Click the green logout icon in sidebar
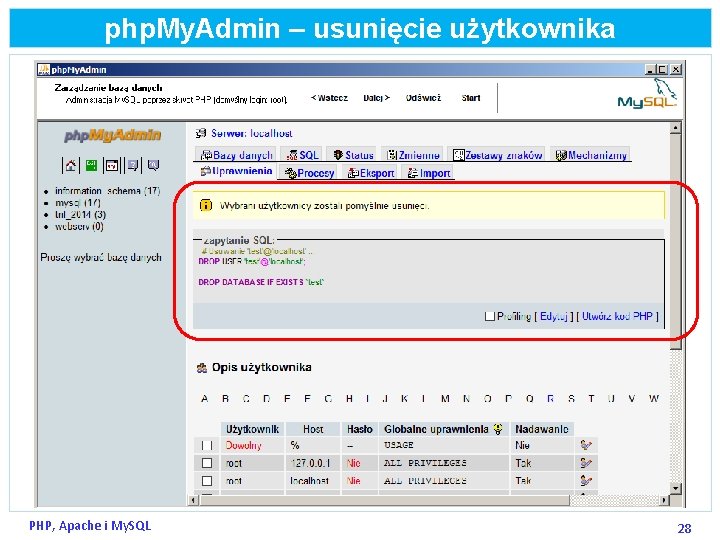 click(91, 165)
